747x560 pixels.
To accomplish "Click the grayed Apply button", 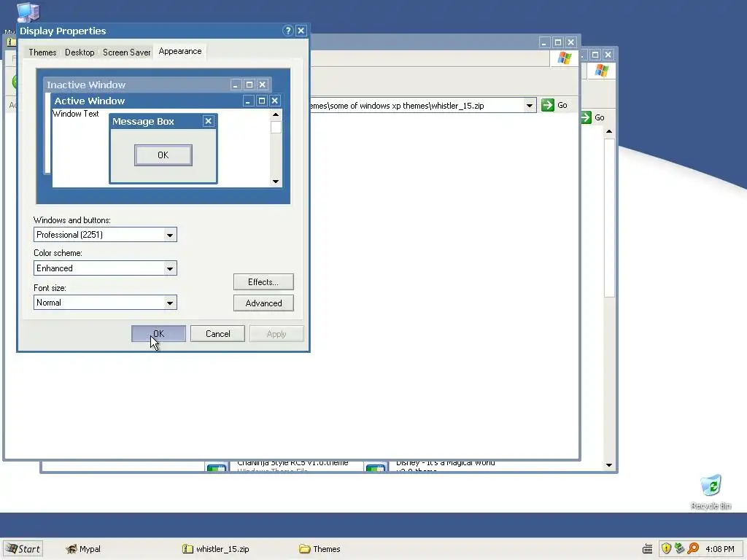I will click(x=276, y=334).
